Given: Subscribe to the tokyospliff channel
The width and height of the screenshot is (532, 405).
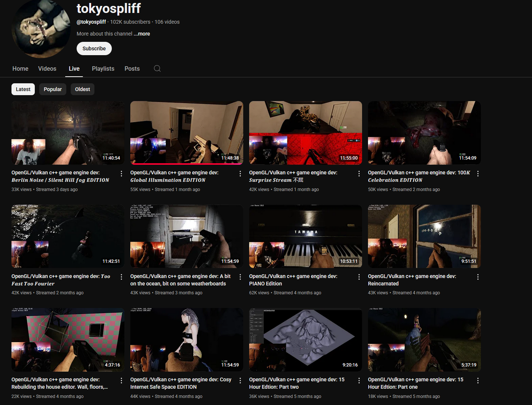Looking at the screenshot, I should coord(94,48).
